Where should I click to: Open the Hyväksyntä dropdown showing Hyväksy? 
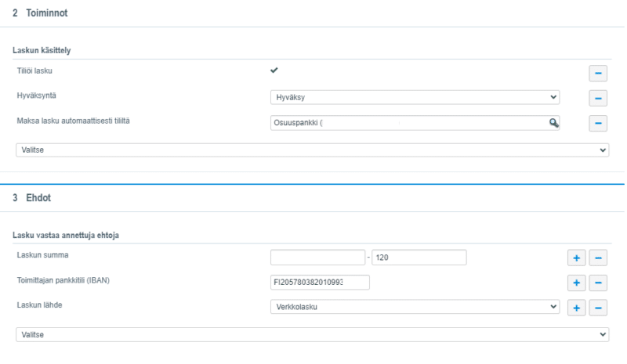point(415,98)
